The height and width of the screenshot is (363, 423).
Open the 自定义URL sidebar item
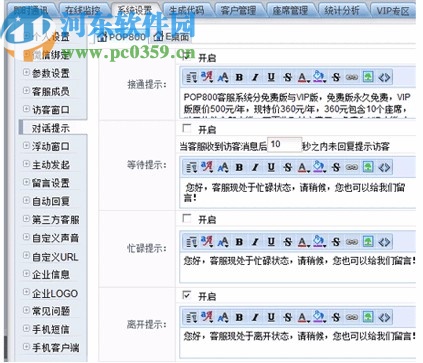point(55,257)
